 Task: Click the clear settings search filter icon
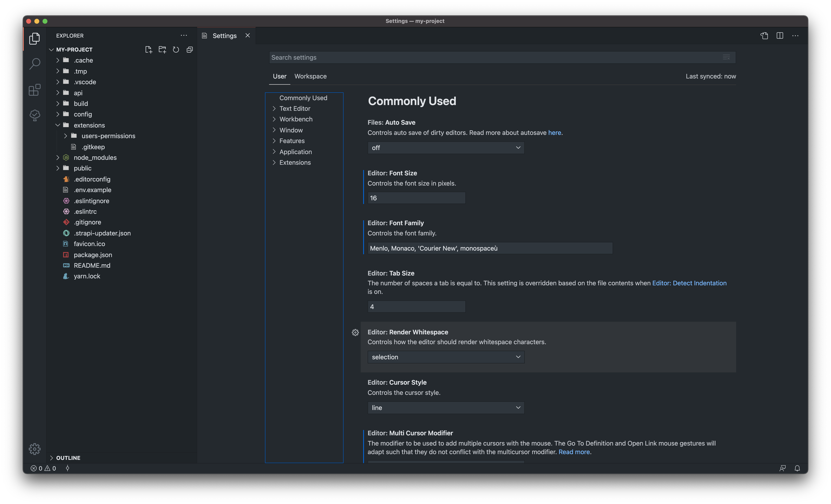point(726,57)
